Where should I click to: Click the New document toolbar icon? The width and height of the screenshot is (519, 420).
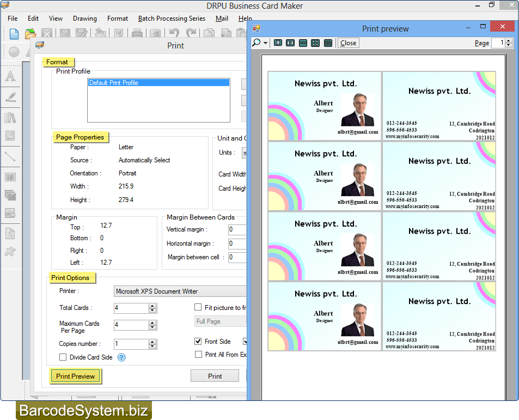(14, 34)
